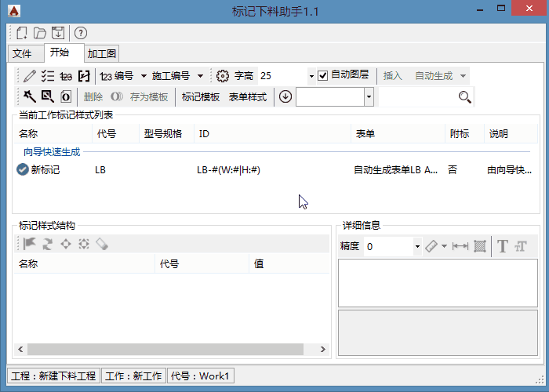Click the wizard wand icon
The height and width of the screenshot is (392, 549).
pos(30,96)
